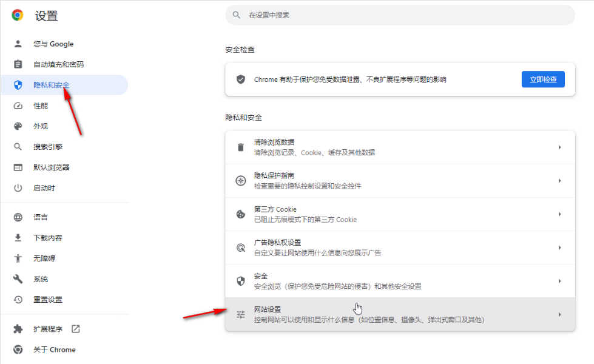Click into the 在设置中搜索 search field
The width and height of the screenshot is (594, 364).
(400, 15)
